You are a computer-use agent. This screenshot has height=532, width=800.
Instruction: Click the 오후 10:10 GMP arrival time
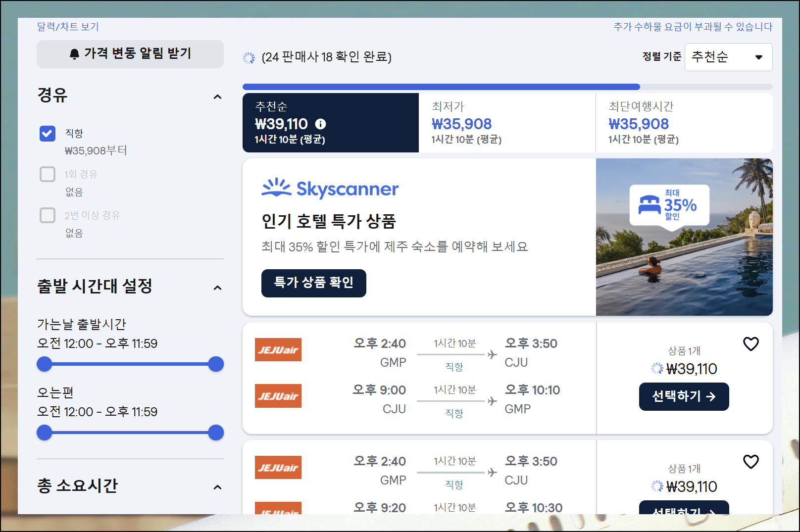point(532,390)
